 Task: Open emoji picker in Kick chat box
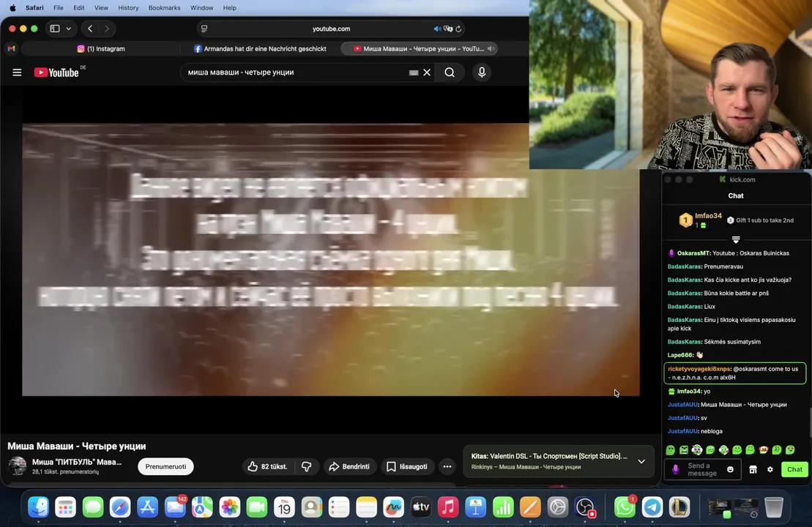coord(730,469)
